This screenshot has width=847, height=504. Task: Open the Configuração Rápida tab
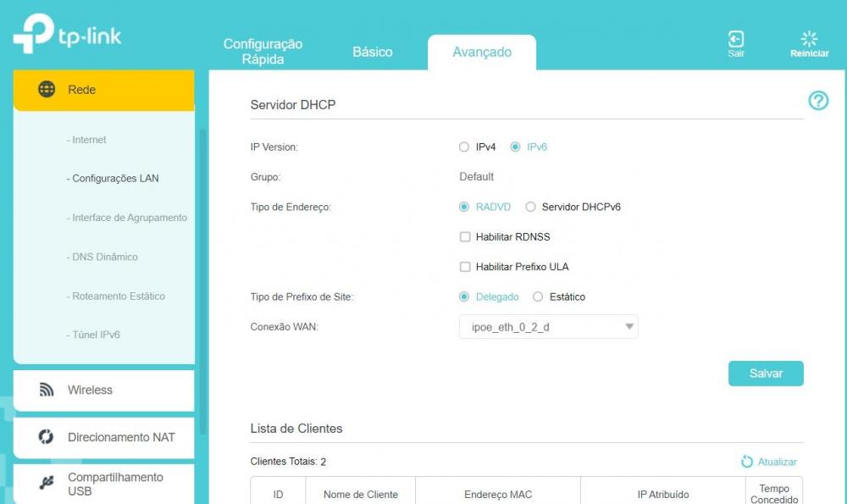coord(263,53)
